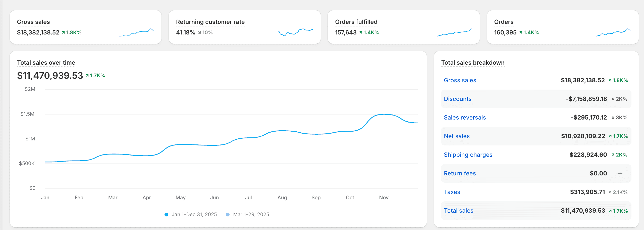Click the $313,905.71 taxes amount
The height and width of the screenshot is (230, 644).
pyautogui.click(x=587, y=192)
